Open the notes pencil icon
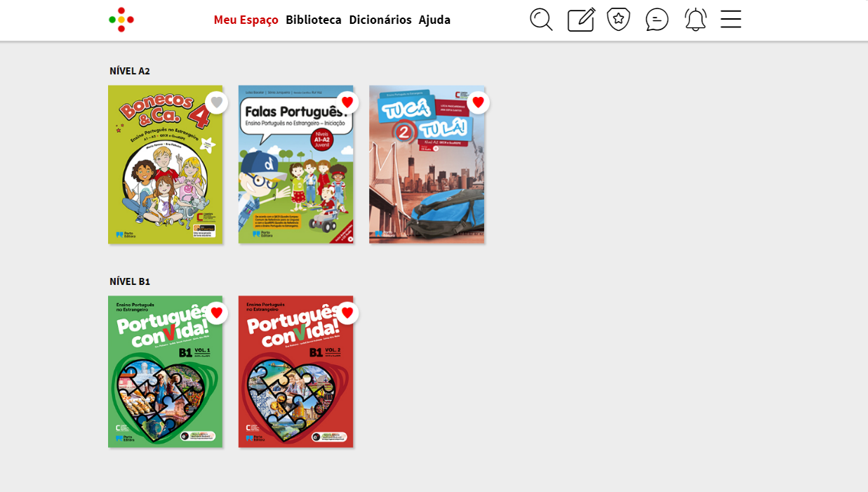868x492 pixels. [x=581, y=20]
